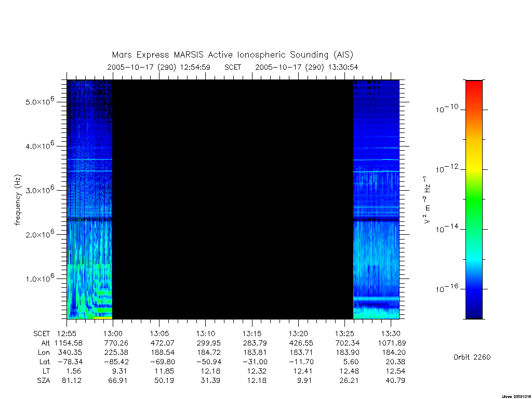The image size is (532, 399).
Task: Click the SZA value '40.79'
Action: [395, 381]
